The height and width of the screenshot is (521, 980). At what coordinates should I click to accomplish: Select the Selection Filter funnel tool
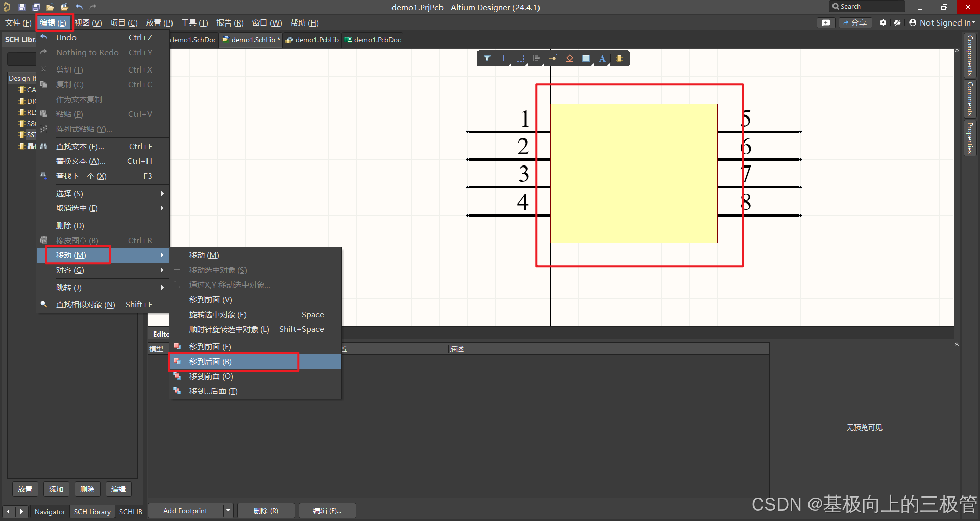click(x=487, y=58)
